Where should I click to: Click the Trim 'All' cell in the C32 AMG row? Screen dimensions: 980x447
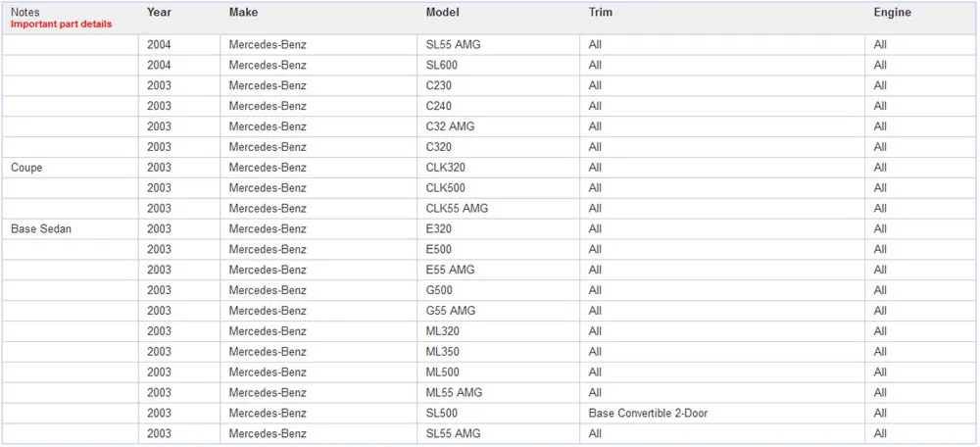(x=595, y=126)
